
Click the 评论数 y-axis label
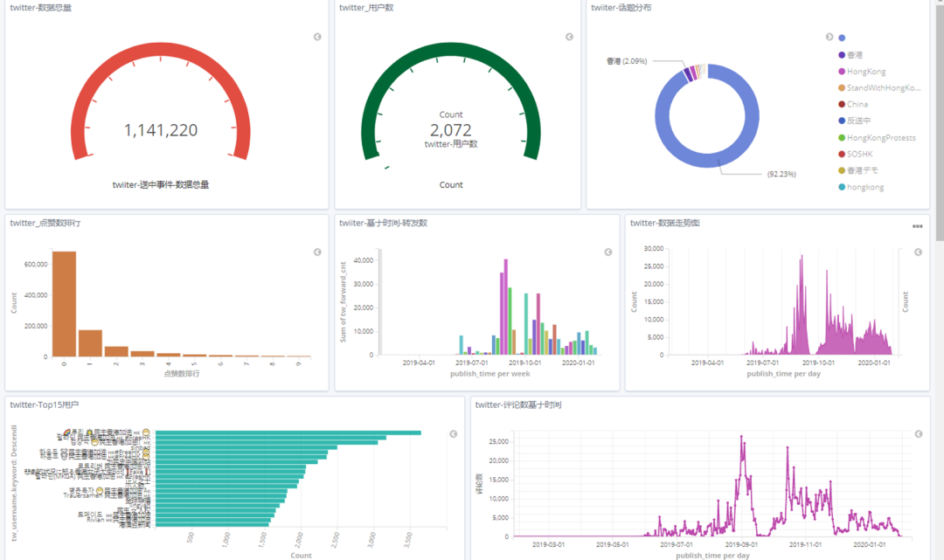[480, 484]
